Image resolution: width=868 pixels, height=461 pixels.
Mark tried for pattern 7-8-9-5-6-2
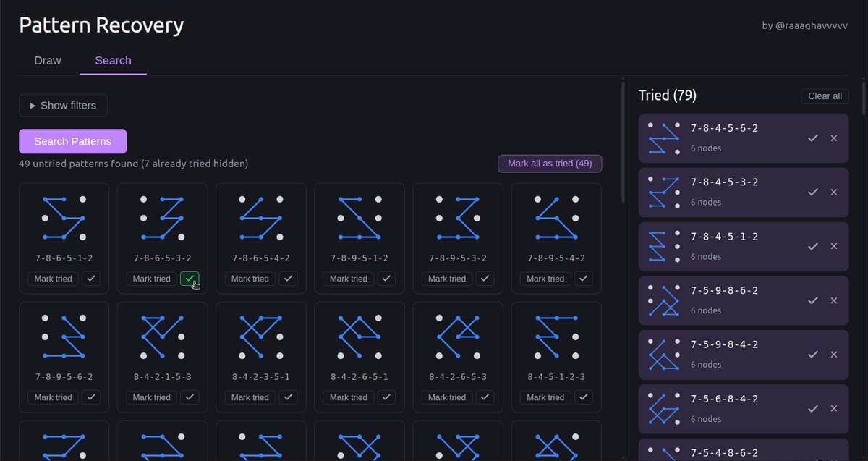(x=54, y=397)
